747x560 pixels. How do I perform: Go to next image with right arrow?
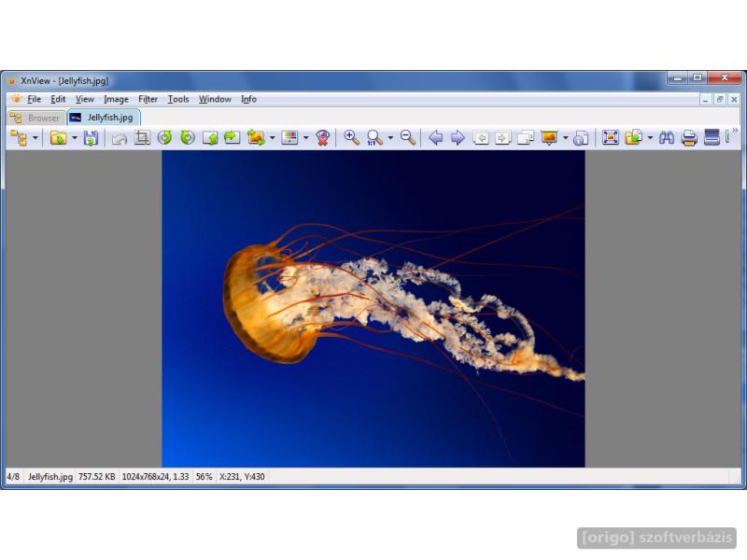pos(458,138)
